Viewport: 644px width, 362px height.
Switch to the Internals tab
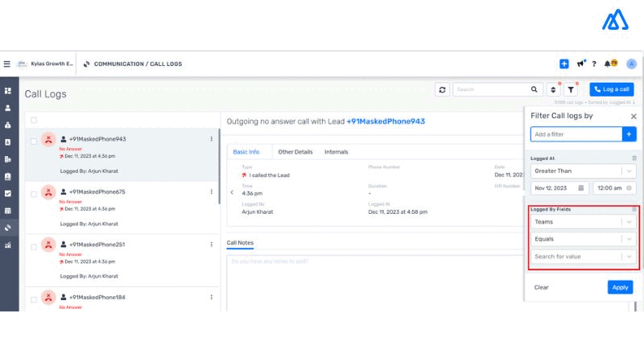click(336, 152)
